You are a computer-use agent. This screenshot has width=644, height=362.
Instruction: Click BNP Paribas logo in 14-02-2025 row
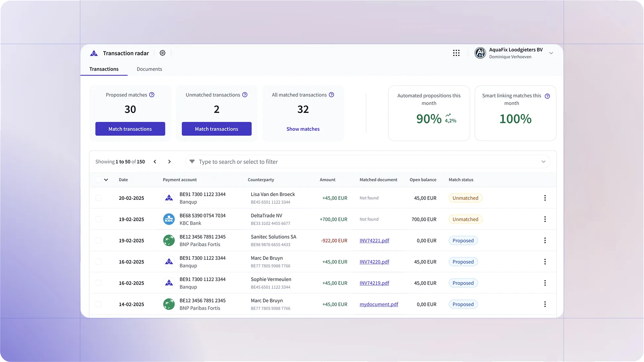169,304
